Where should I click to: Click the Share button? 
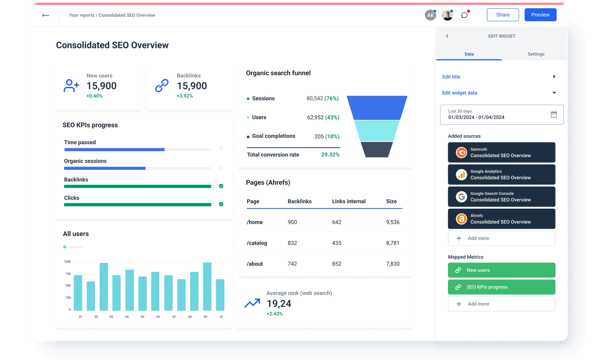(503, 15)
